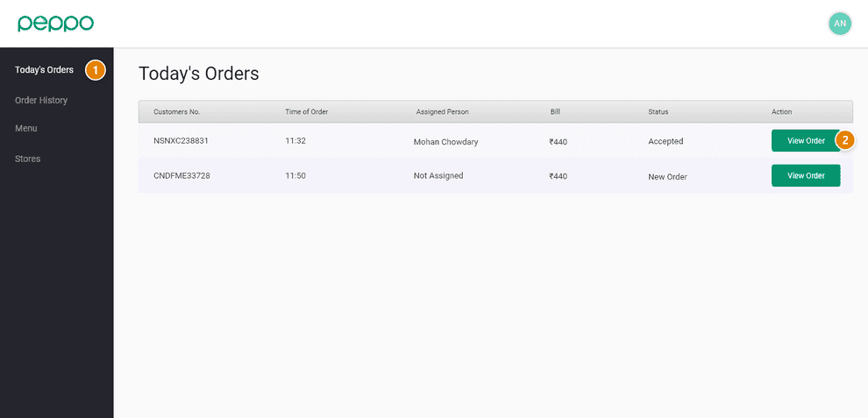Viewport: 868px width, 418px height.
Task: Open the Menu section in sidebar
Action: coord(26,128)
